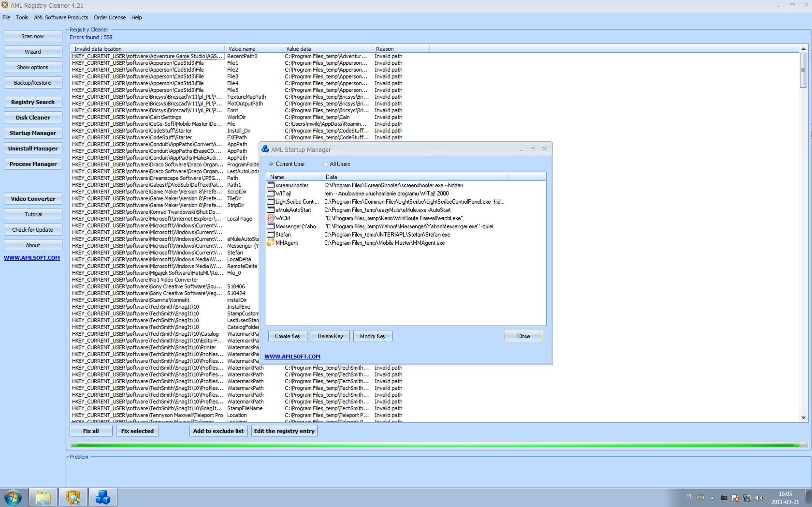Sort Startup Manager list by Name header
The width and height of the screenshot is (812, 507).
tap(293, 177)
